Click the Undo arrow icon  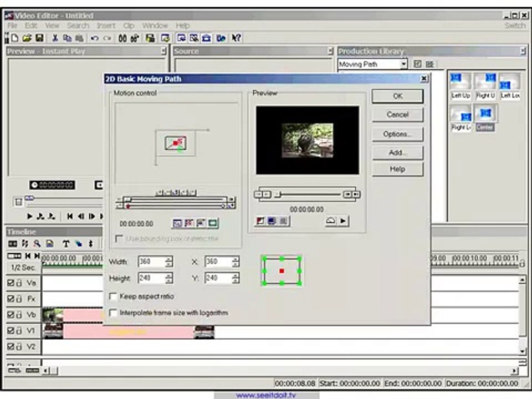tap(95, 38)
